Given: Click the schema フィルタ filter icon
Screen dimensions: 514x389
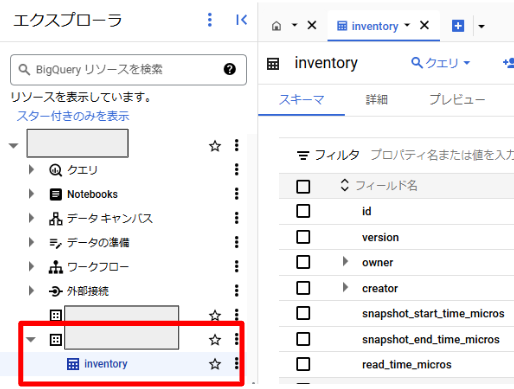Looking at the screenshot, I should click(303, 155).
